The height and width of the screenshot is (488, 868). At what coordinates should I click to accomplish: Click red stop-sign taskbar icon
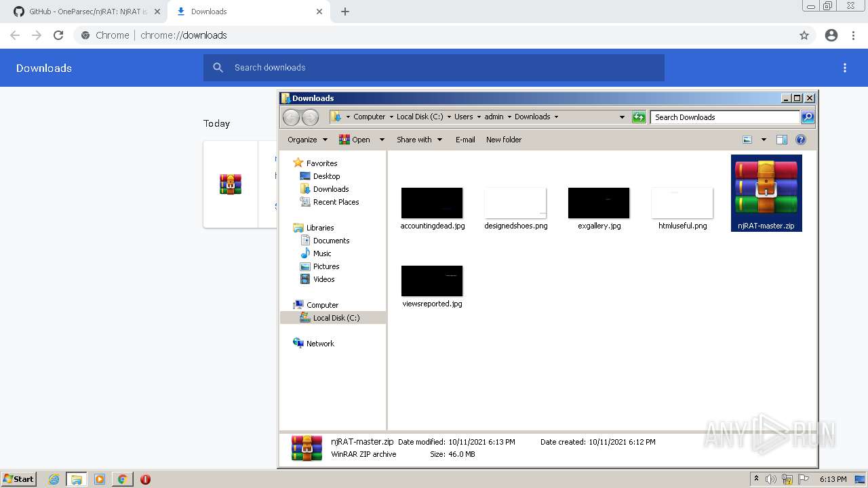pos(145,479)
